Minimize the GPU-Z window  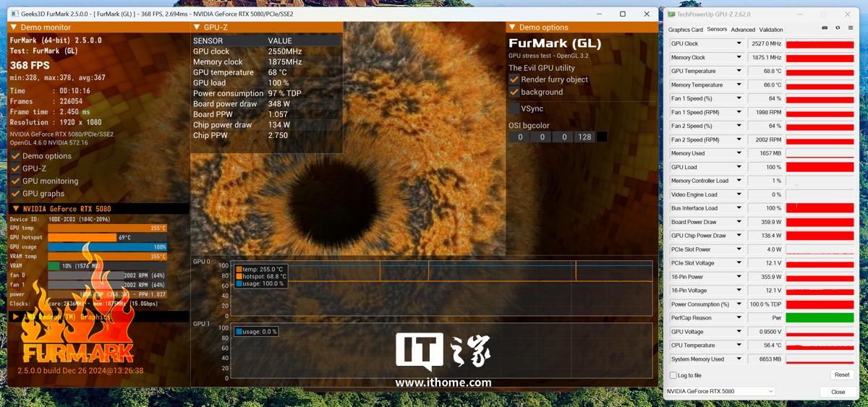[801, 14]
